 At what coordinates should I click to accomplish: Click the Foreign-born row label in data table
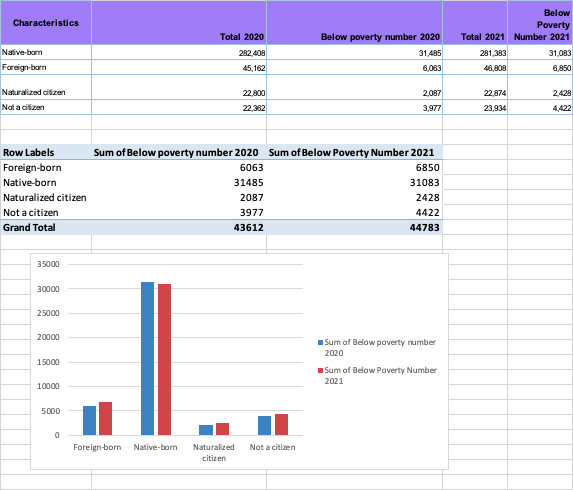[x=46, y=67]
